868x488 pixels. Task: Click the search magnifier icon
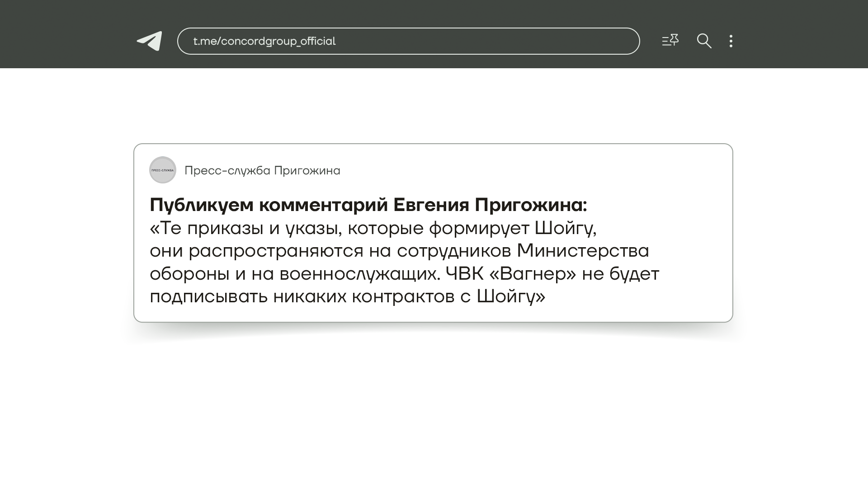coord(704,41)
